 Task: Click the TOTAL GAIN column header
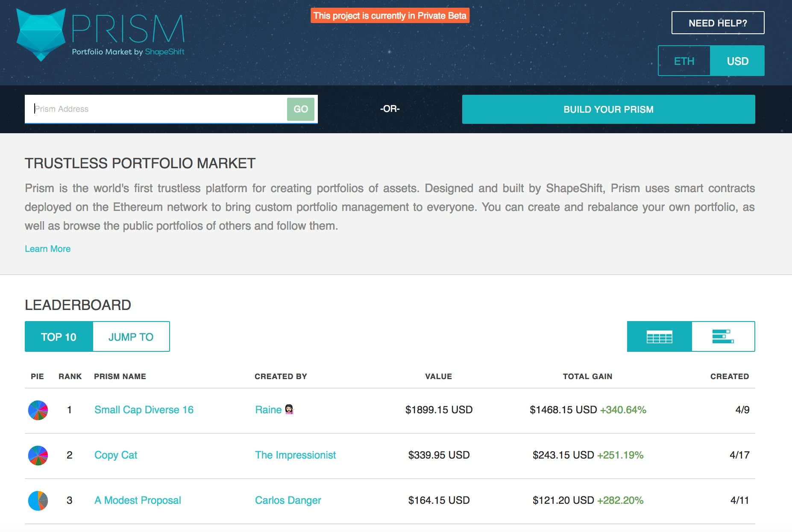pyautogui.click(x=587, y=377)
